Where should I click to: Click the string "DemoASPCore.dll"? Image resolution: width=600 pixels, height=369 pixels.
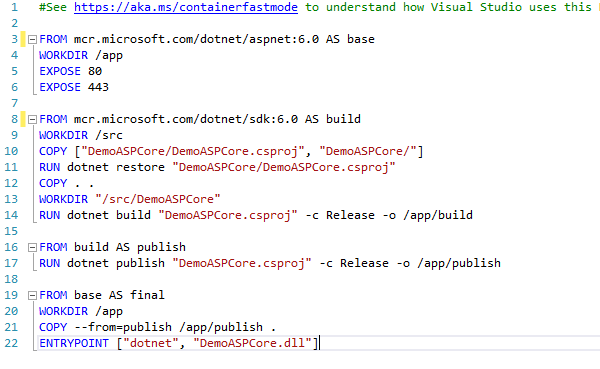252,343
